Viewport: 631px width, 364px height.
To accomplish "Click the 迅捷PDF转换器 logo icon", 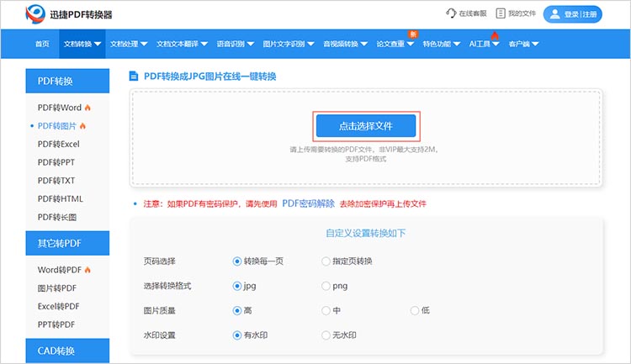I will click(x=36, y=14).
